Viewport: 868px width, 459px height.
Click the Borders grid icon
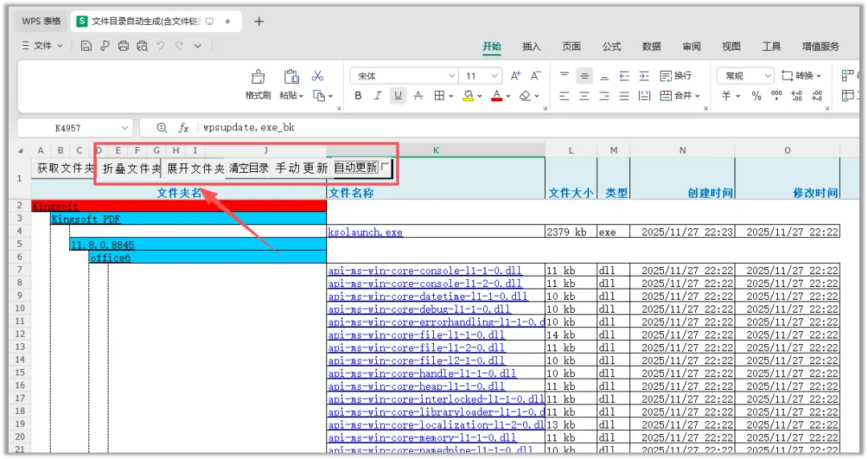[x=439, y=96]
